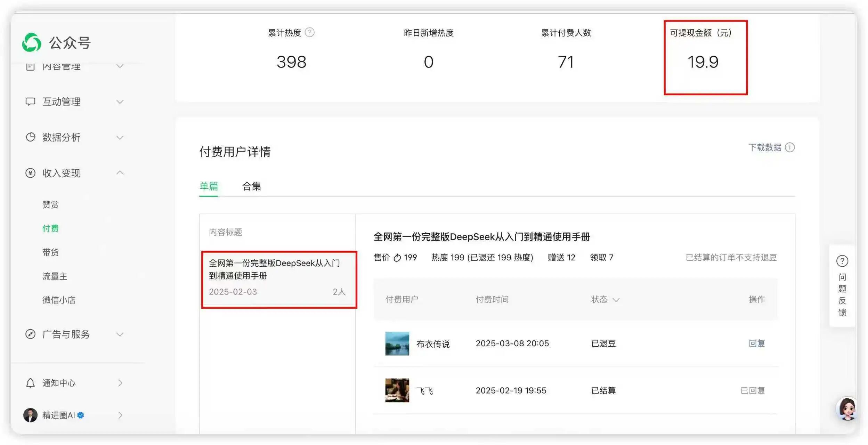The image size is (868, 445).
Task: Click the help icon beside 累计热度
Action: pyautogui.click(x=309, y=32)
